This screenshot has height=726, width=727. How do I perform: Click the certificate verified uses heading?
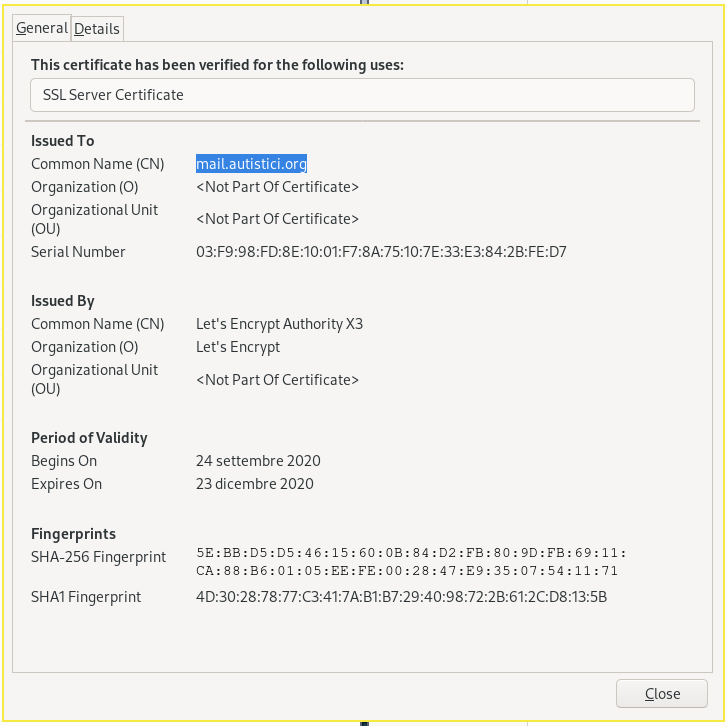pos(217,65)
